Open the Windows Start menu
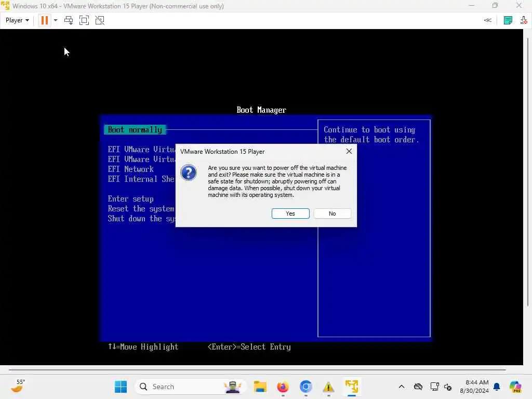The image size is (532, 399). pyautogui.click(x=121, y=387)
